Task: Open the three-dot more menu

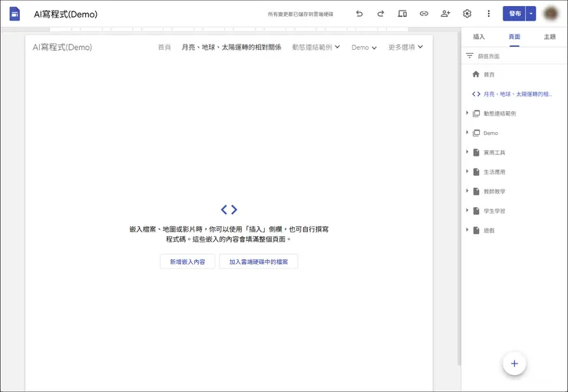Action: (488, 14)
